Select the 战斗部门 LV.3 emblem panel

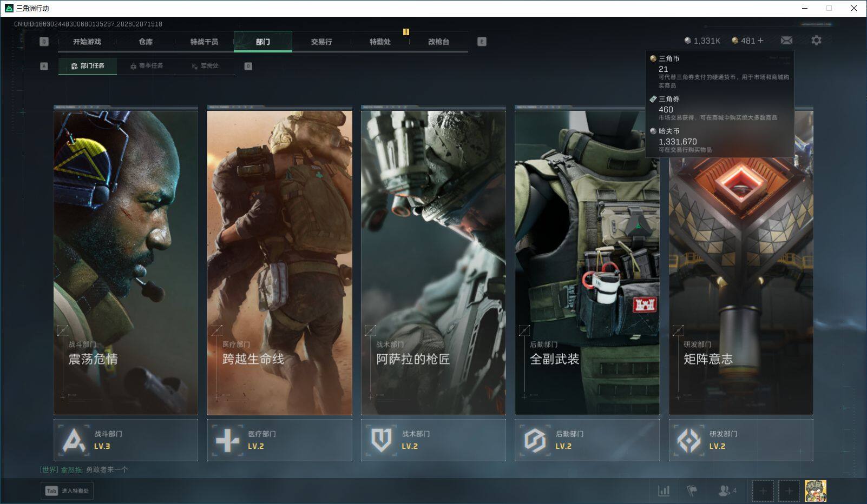point(126,440)
